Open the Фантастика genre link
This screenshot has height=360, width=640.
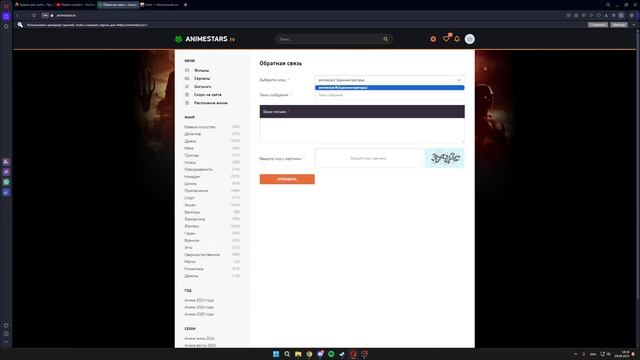[195, 219]
